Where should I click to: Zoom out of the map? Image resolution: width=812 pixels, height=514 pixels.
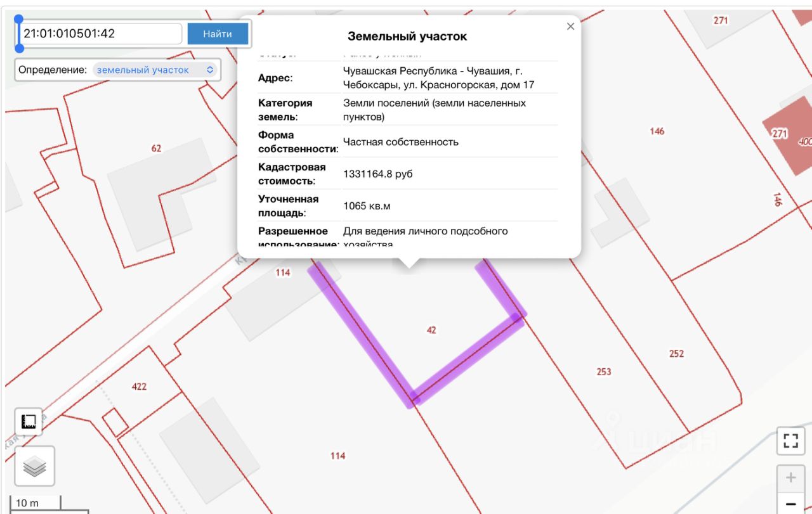pyautogui.click(x=790, y=503)
